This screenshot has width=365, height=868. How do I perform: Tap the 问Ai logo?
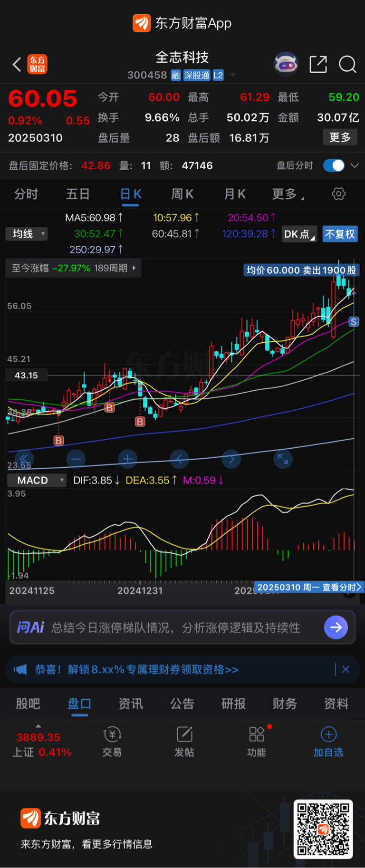pyautogui.click(x=30, y=627)
